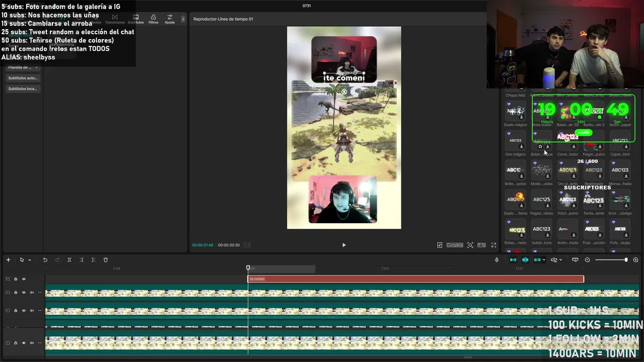The height and width of the screenshot is (362, 644).
Task: Select the Error...código text effect thumbnail
Action: point(620,200)
